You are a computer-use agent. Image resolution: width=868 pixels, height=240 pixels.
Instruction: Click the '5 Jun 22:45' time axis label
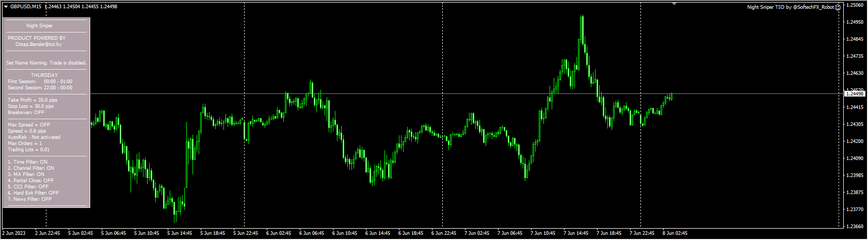click(x=246, y=233)
